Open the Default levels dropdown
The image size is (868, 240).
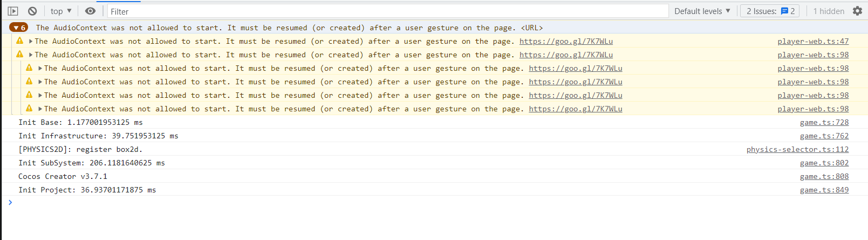click(702, 11)
